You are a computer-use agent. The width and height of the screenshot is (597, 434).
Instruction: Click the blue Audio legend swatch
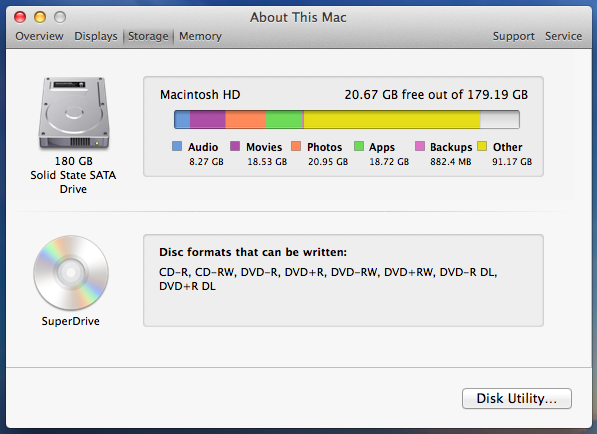click(x=177, y=146)
